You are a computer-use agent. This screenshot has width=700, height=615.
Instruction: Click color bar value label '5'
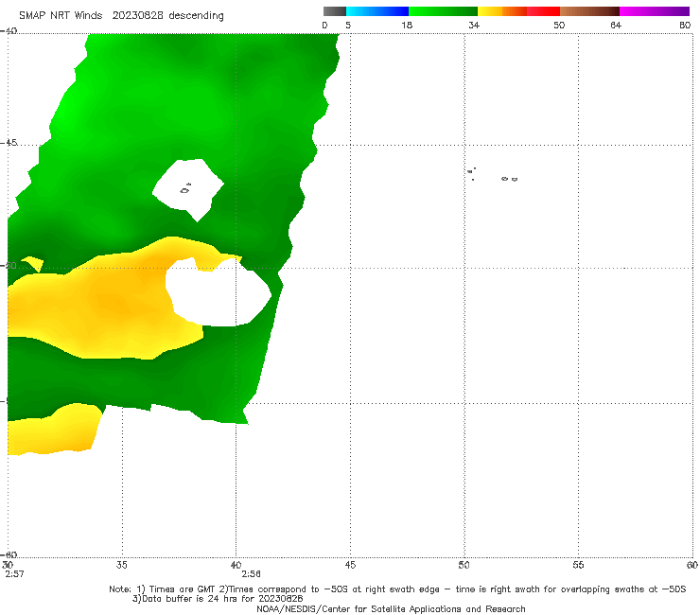(348, 26)
